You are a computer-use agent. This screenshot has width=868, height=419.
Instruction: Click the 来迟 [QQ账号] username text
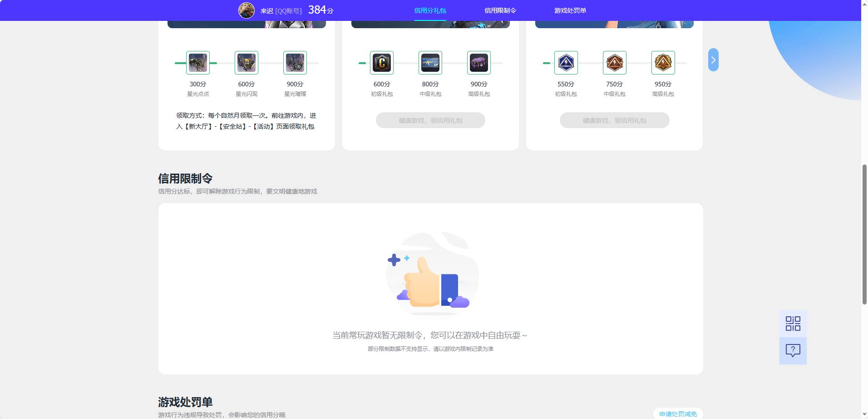(281, 11)
